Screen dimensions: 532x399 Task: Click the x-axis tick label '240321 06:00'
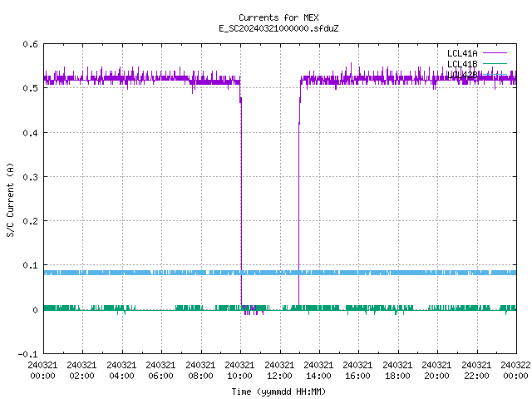[160, 371]
